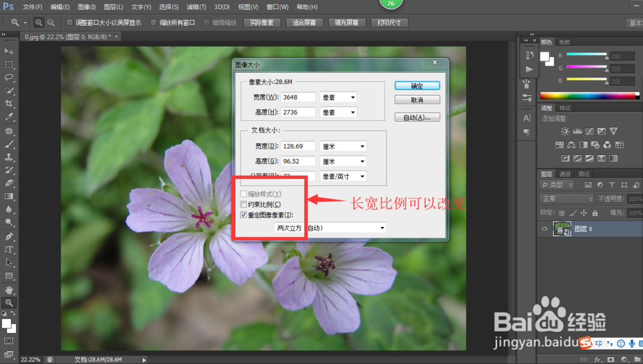This screenshot has height=364, width=643.
Task: Open the layer filter 类型 dropdown
Action: click(557, 185)
